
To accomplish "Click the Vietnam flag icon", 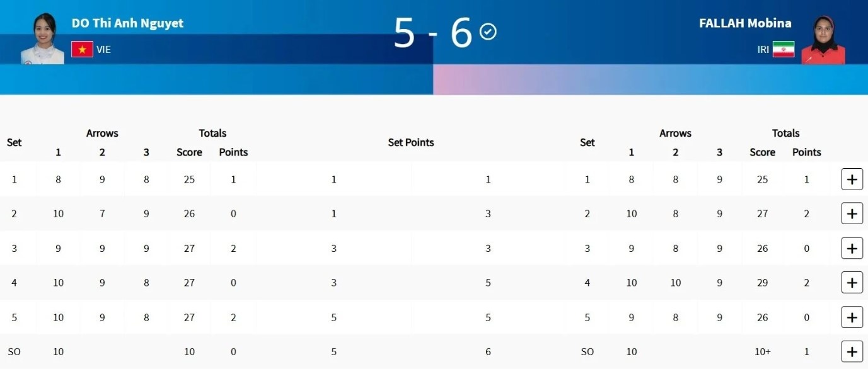I will 82,49.
